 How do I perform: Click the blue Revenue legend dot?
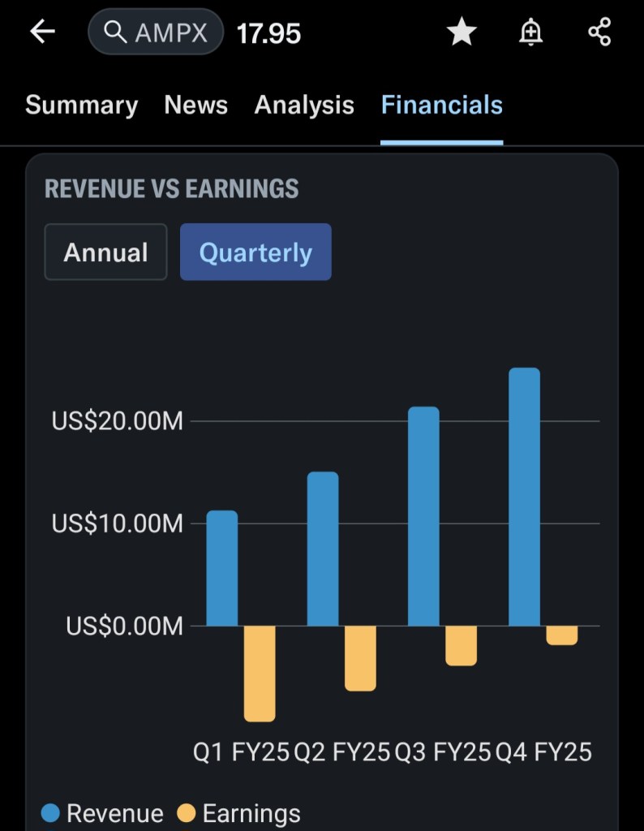50,813
